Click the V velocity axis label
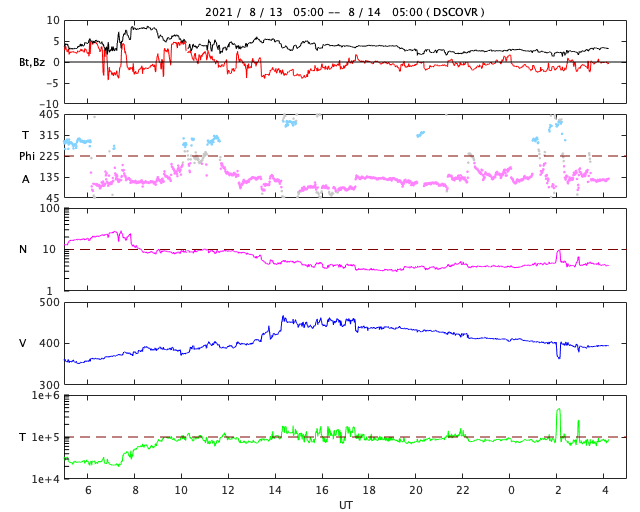Viewport: 640px width, 512px height. [x=23, y=343]
